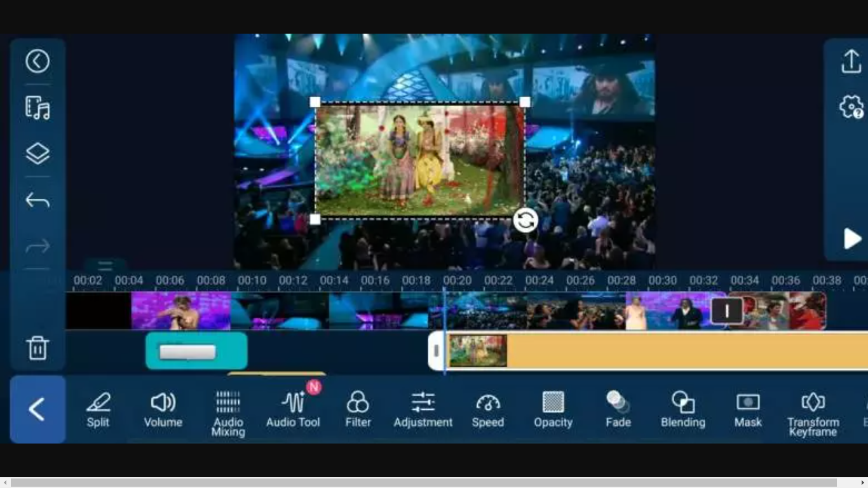The width and height of the screenshot is (868, 488).
Task: Open the Blending tool
Action: [x=683, y=410]
